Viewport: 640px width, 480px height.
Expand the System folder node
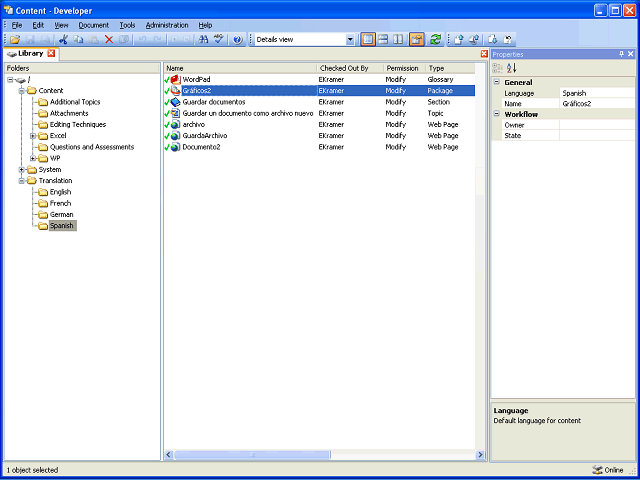point(22,170)
